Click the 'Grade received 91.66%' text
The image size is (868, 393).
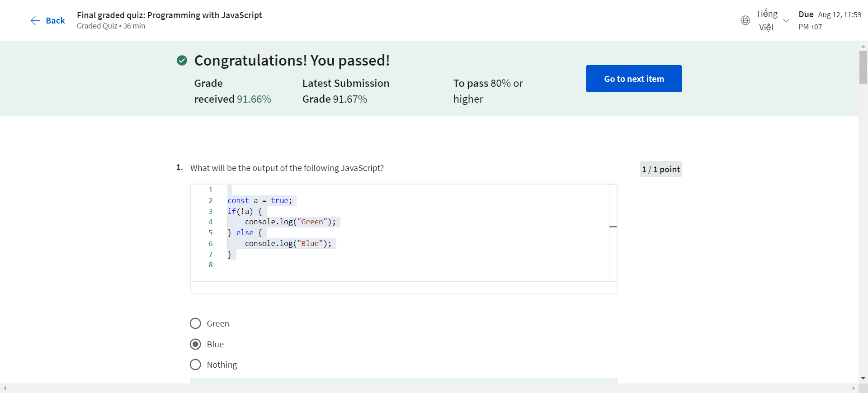coord(233,91)
